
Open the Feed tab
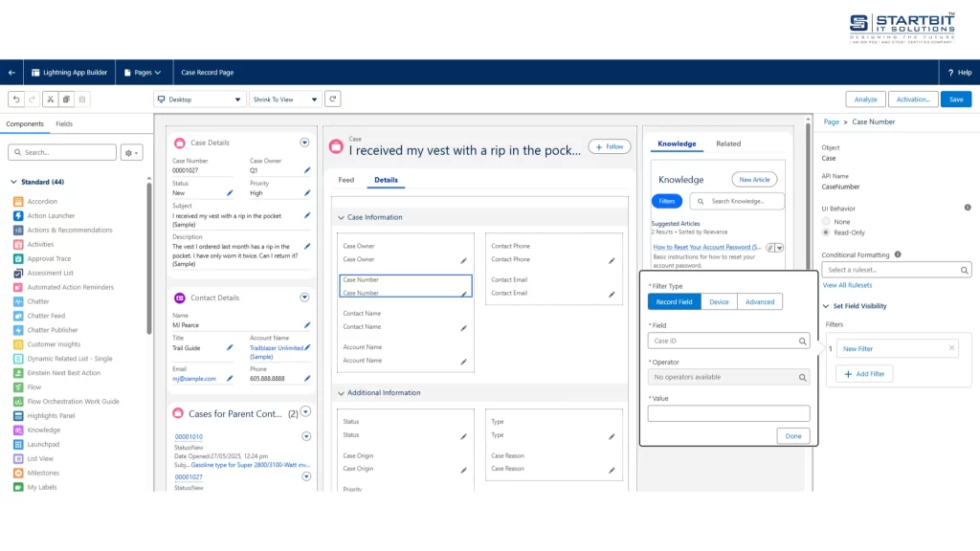346,180
